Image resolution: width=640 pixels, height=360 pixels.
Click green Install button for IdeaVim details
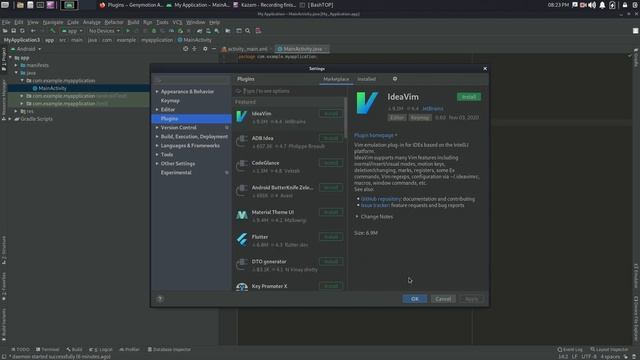469,97
